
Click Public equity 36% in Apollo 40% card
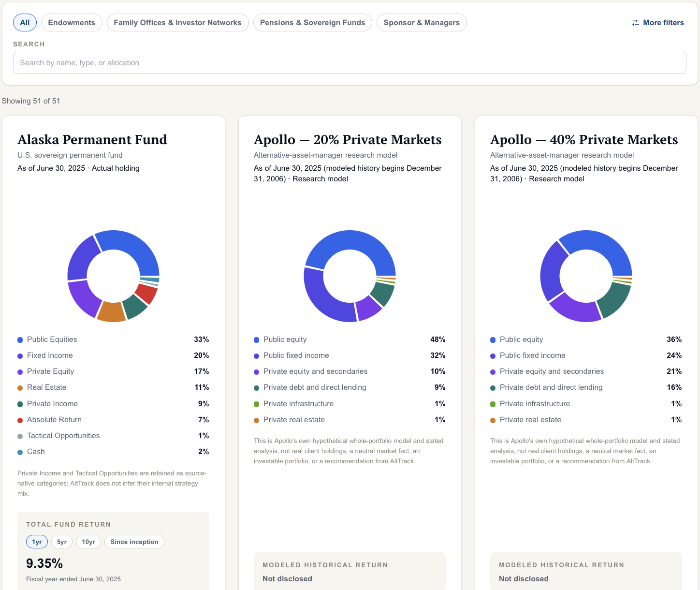coord(586,339)
